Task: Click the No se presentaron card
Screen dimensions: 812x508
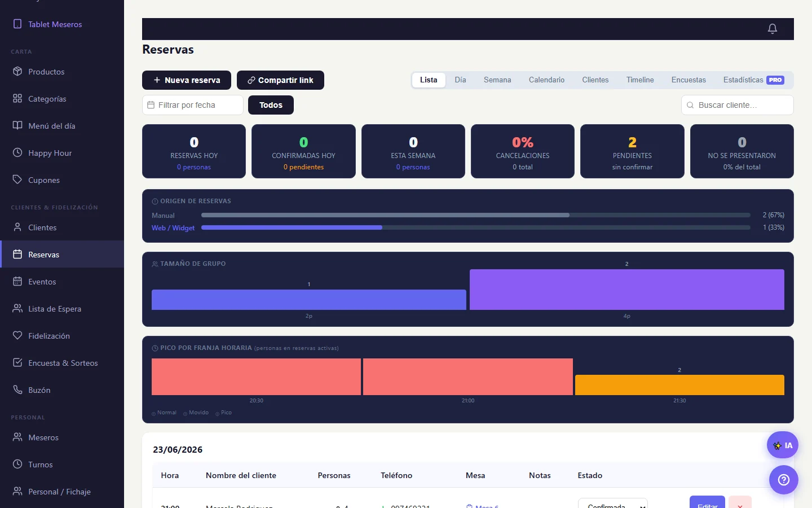Action: pyautogui.click(x=742, y=151)
